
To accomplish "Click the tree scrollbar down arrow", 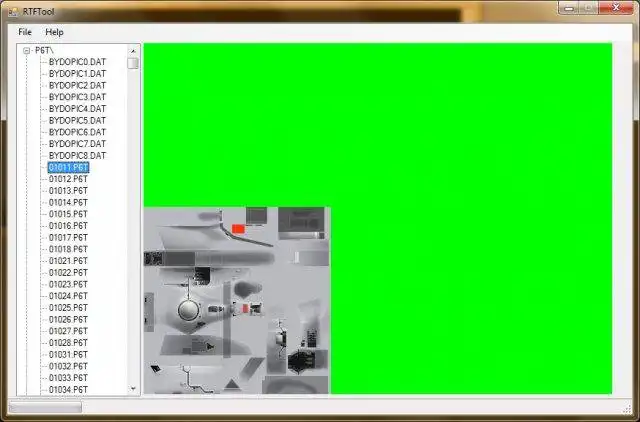I will pos(133,389).
